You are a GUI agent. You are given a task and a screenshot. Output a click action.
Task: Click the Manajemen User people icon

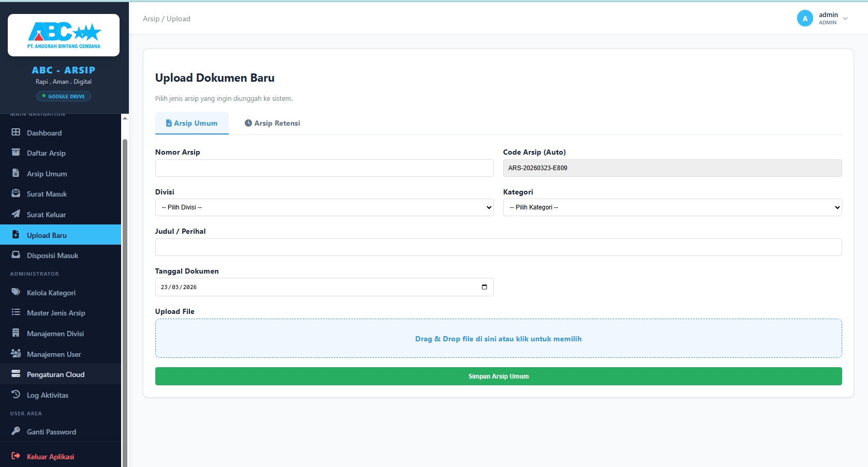click(x=16, y=354)
